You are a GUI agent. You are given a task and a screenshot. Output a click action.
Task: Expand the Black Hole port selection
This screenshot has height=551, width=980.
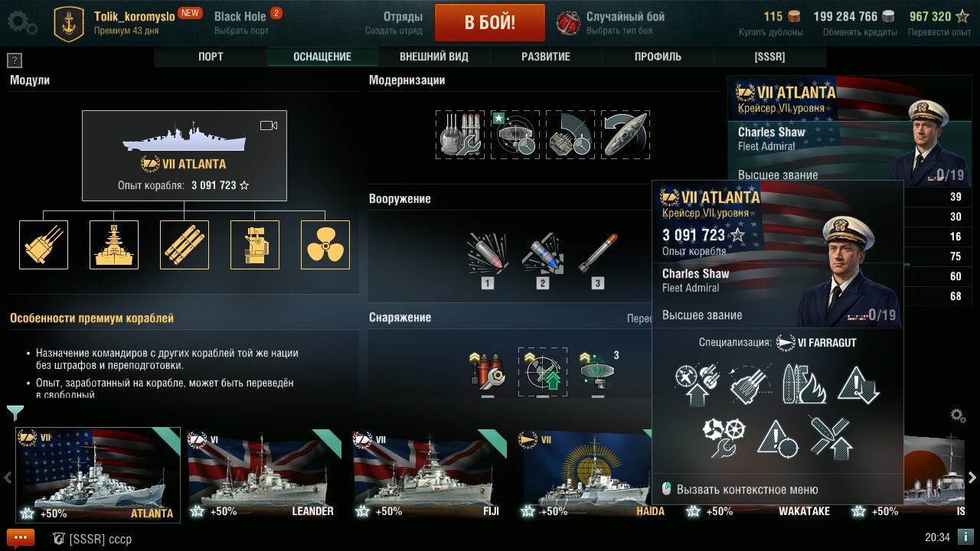[241, 21]
